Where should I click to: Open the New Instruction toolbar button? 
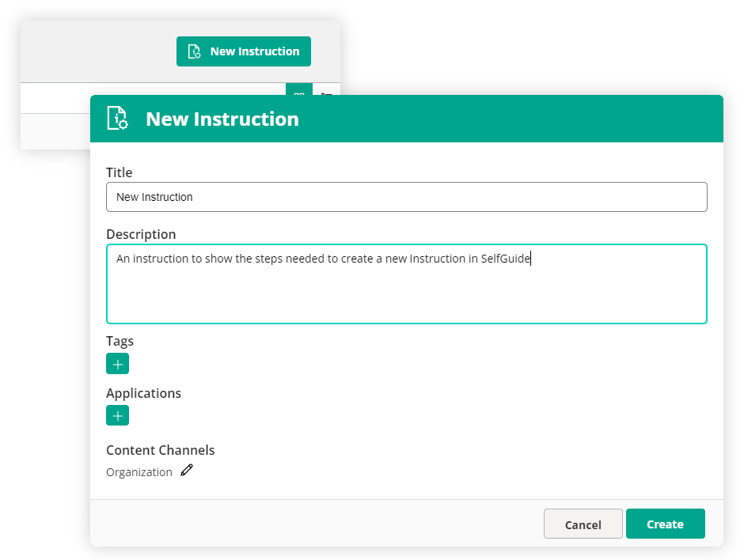(x=243, y=51)
